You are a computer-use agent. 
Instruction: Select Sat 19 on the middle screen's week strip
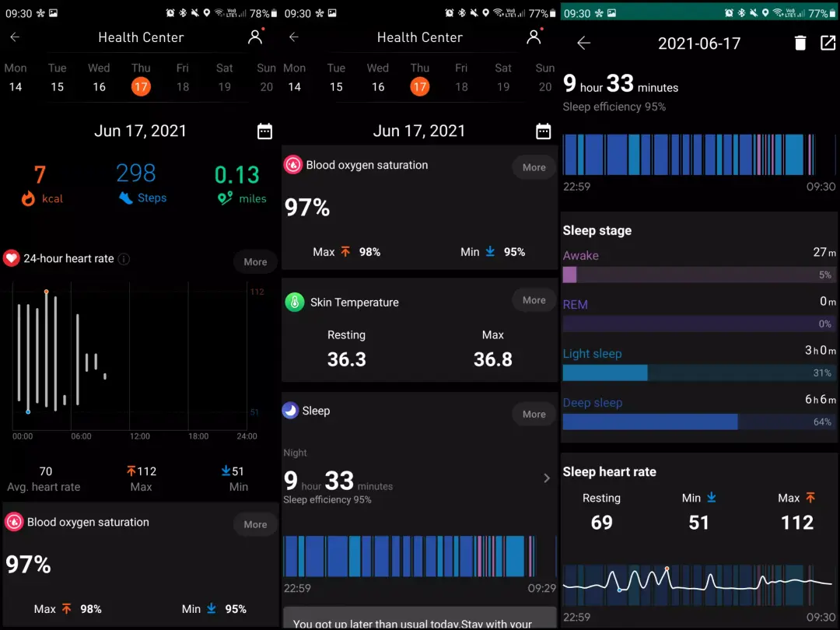tap(503, 78)
